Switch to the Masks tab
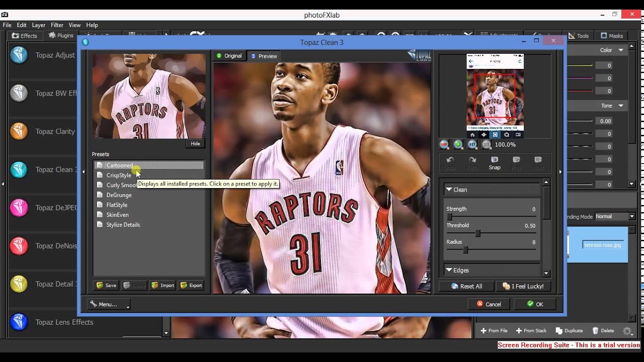Image resolution: width=644 pixels, height=362 pixels. point(612,36)
